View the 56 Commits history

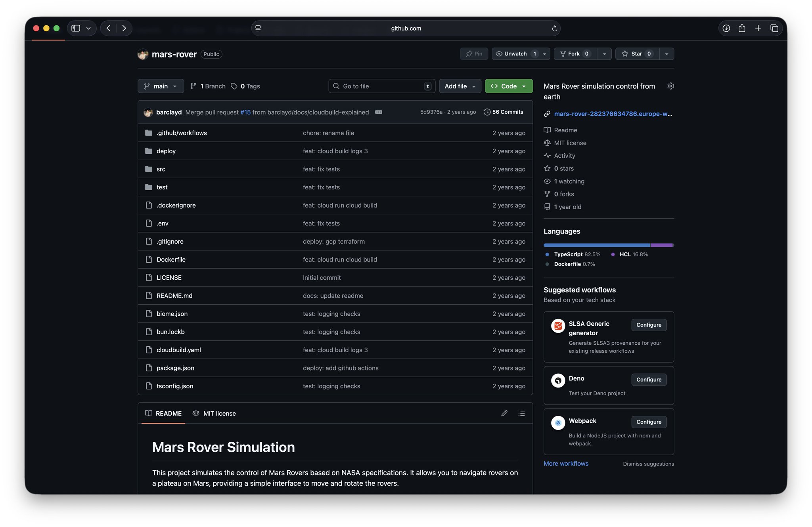[504, 112]
